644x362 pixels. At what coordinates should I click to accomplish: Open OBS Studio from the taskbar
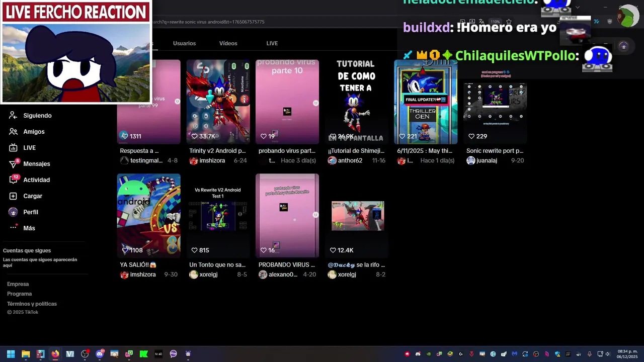pyautogui.click(x=85, y=354)
